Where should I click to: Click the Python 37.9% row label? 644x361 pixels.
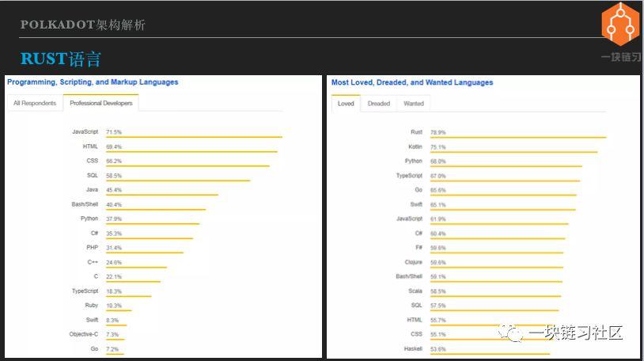[x=89, y=218]
